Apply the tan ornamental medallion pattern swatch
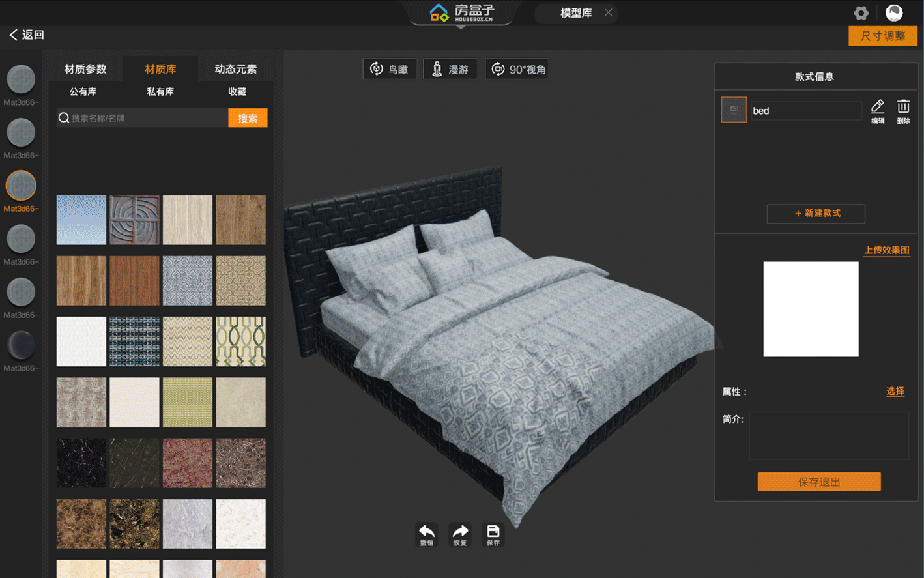Viewport: 924px width, 578px height. 241,281
